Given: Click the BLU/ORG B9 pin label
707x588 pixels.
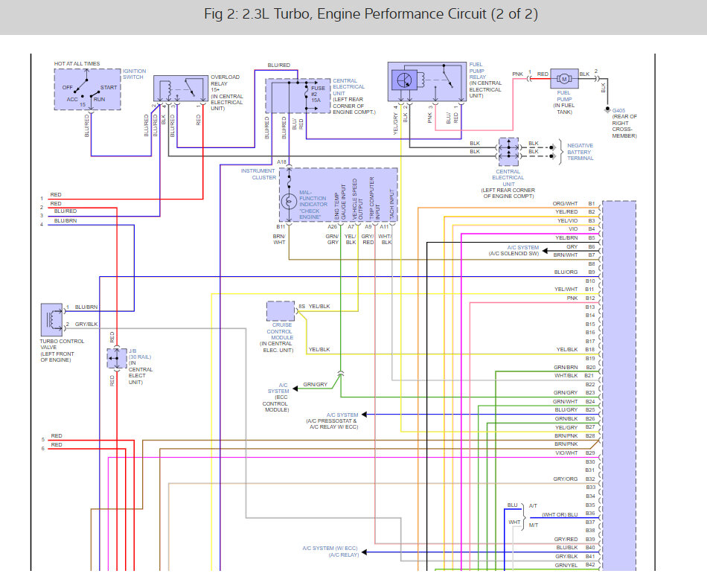Looking at the screenshot, I should (575, 272).
